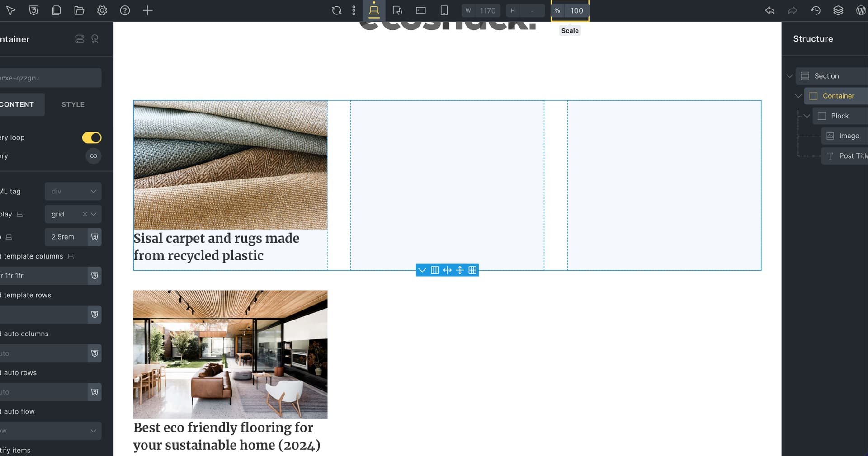Image resolution: width=868 pixels, height=456 pixels.
Task: Switch to the tablet portrait breakpoint
Action: coord(397,10)
